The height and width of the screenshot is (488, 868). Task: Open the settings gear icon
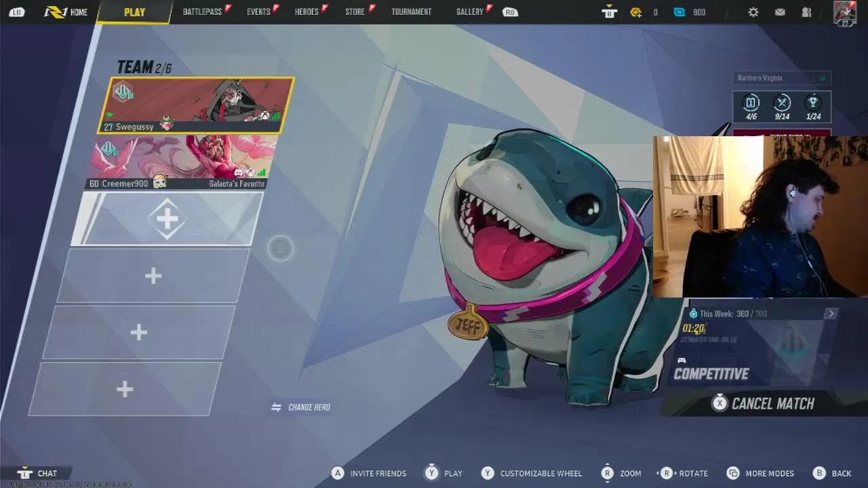click(753, 12)
